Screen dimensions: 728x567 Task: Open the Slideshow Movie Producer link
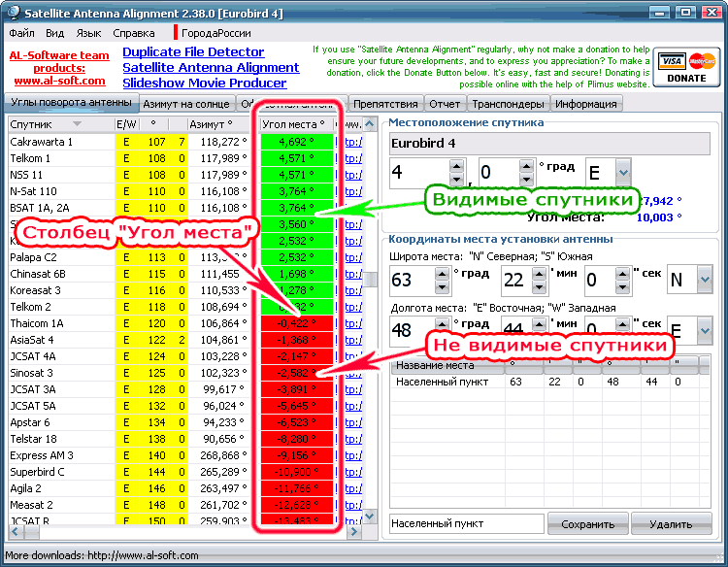[x=204, y=83]
